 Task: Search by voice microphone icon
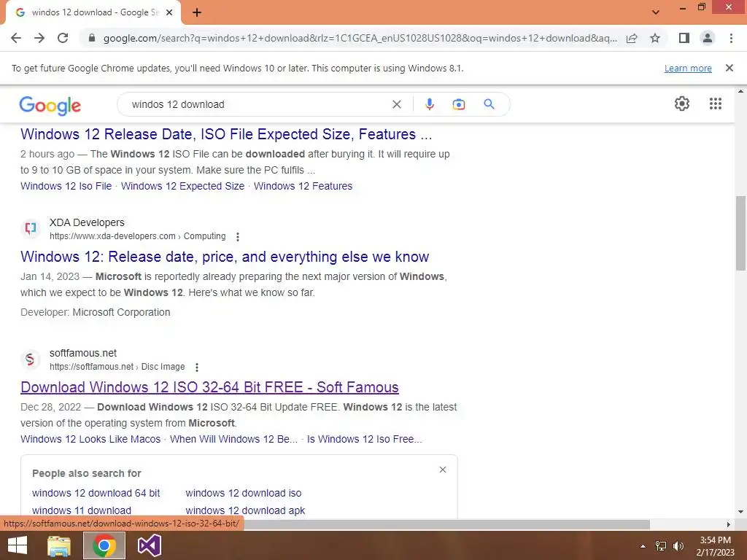429,104
